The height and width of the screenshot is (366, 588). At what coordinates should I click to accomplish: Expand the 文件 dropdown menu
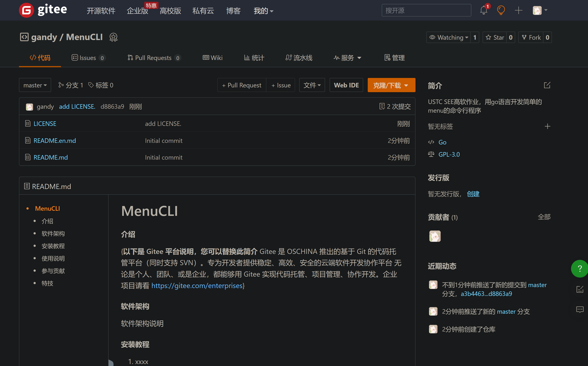pos(312,85)
